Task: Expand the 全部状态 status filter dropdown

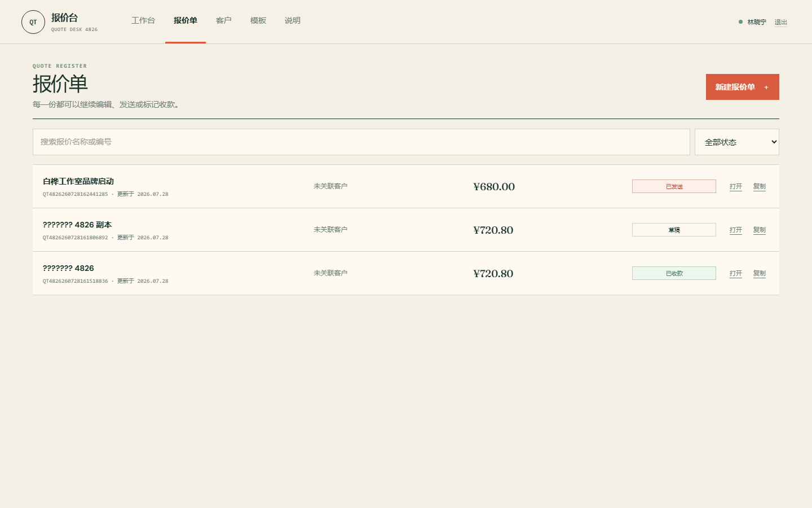Action: [x=737, y=142]
